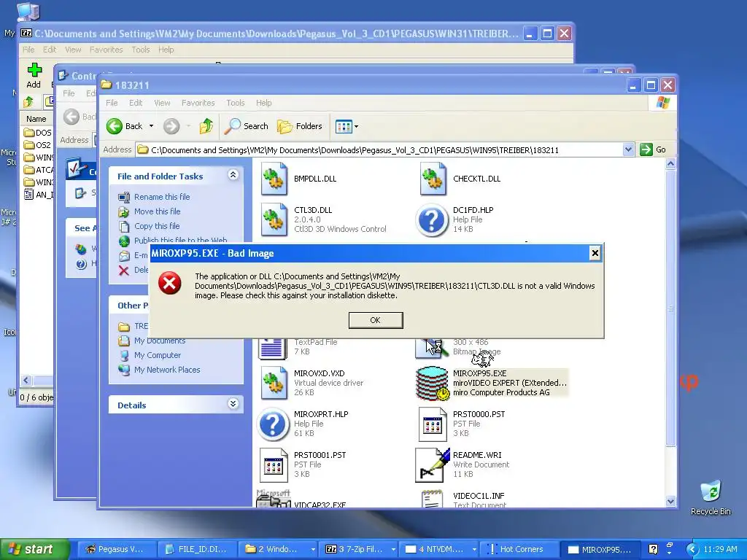The width and height of the screenshot is (747, 560).
Task: Select the PRST0000.PST file icon
Action: coord(433,424)
